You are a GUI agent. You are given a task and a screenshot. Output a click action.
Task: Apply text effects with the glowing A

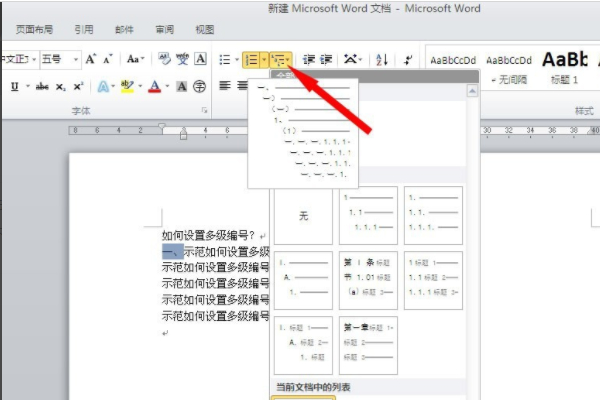pos(105,87)
